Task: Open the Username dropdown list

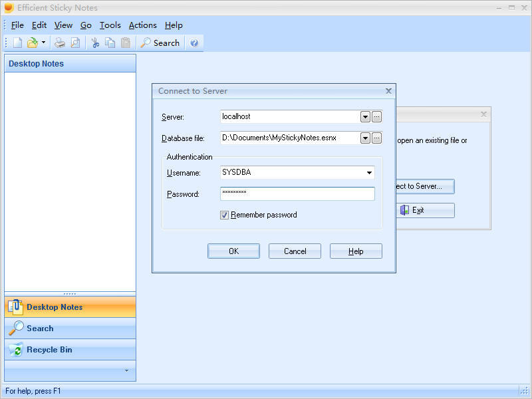Action: pyautogui.click(x=369, y=173)
